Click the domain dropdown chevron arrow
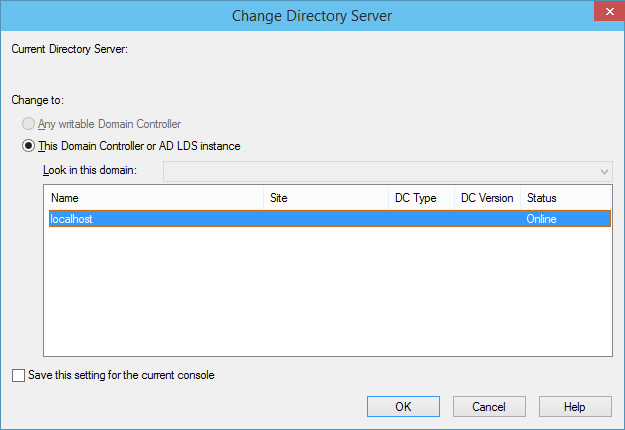 604,172
